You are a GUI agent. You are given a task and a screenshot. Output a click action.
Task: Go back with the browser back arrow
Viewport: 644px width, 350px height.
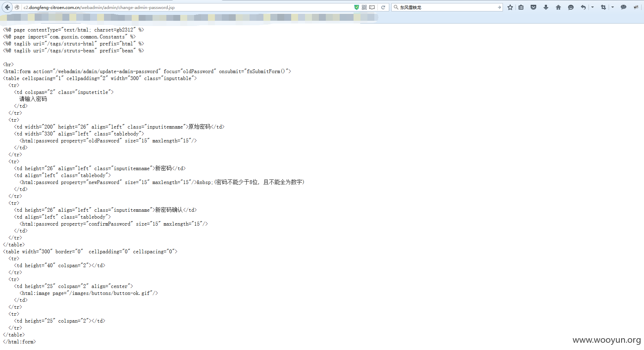(8, 7)
